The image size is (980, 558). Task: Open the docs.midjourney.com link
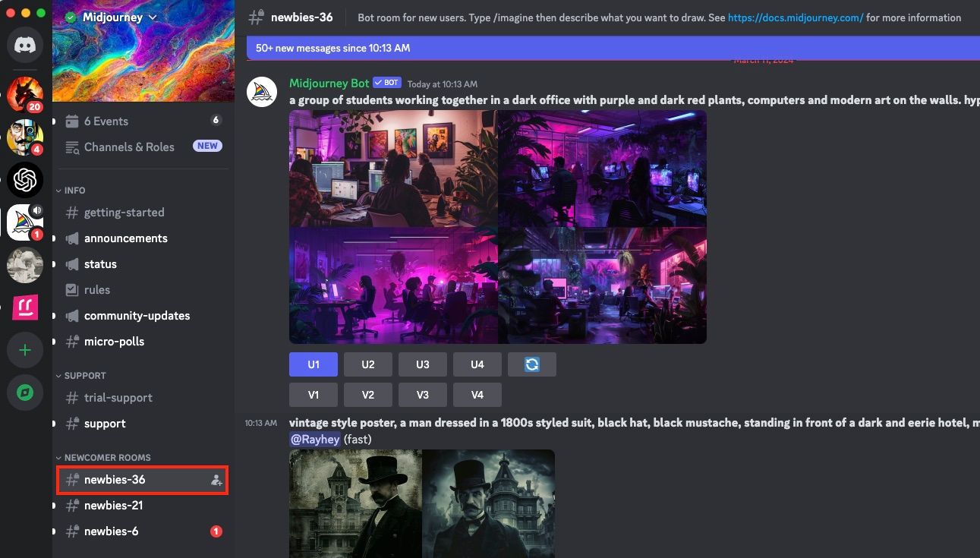[x=796, y=17]
